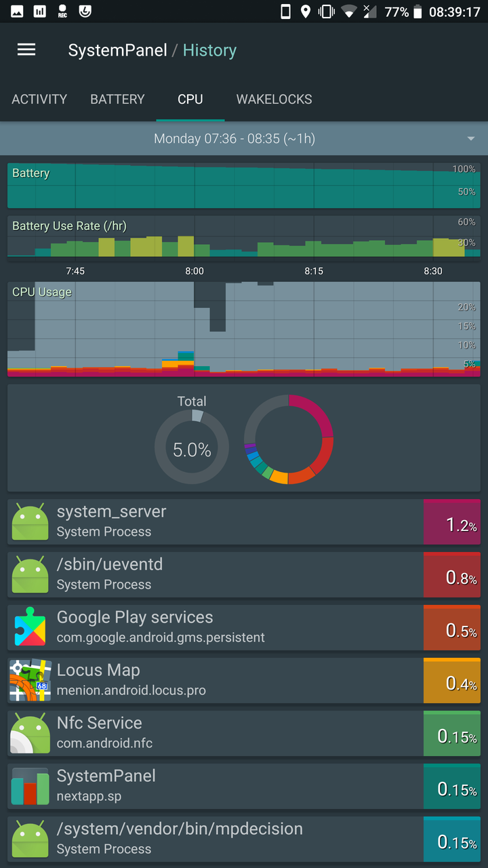Tap the Nfc Service icon
Image resolution: width=488 pixels, height=868 pixels.
point(30,733)
